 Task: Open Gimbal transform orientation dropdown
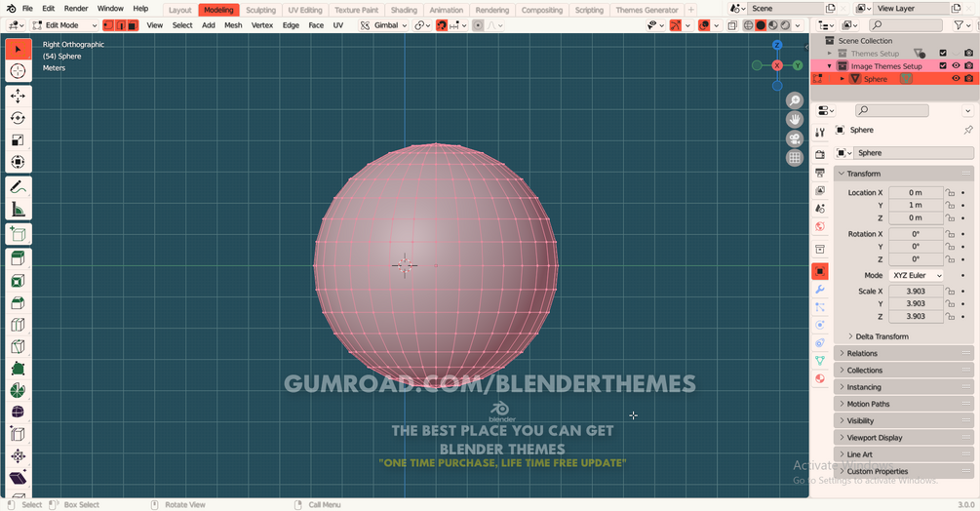tap(384, 25)
